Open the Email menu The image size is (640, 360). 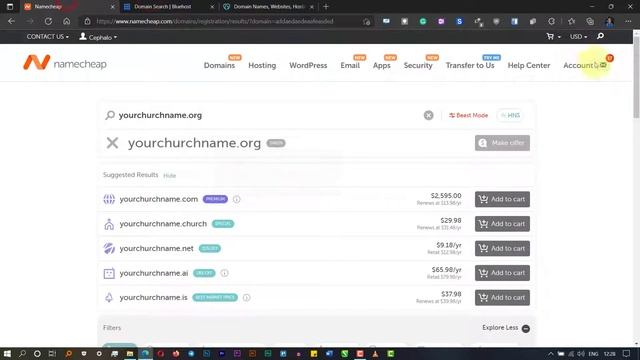point(350,65)
